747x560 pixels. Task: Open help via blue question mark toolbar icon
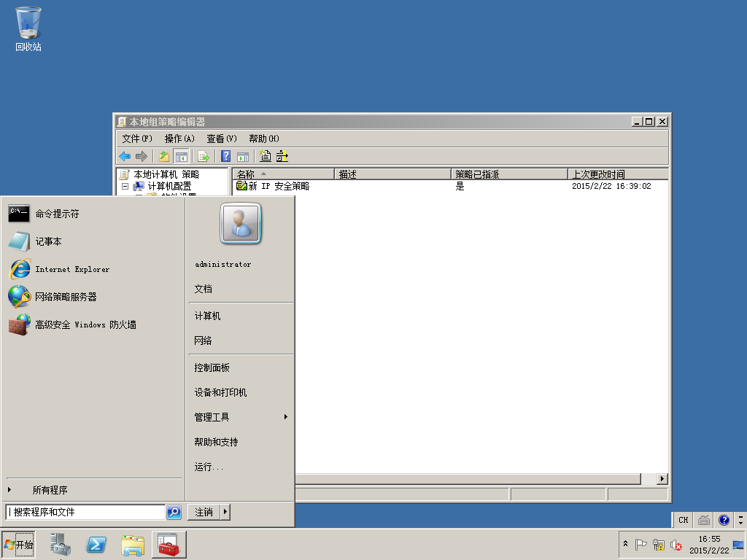[226, 156]
